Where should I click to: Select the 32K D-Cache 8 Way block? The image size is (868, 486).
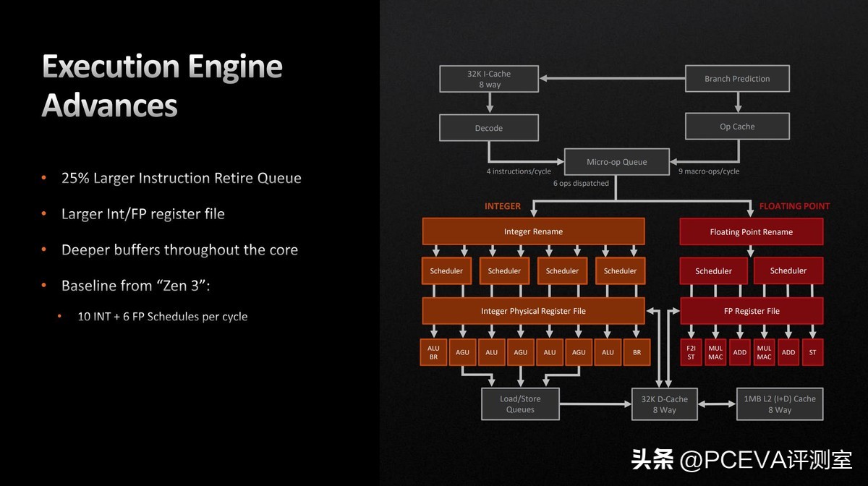(x=663, y=404)
